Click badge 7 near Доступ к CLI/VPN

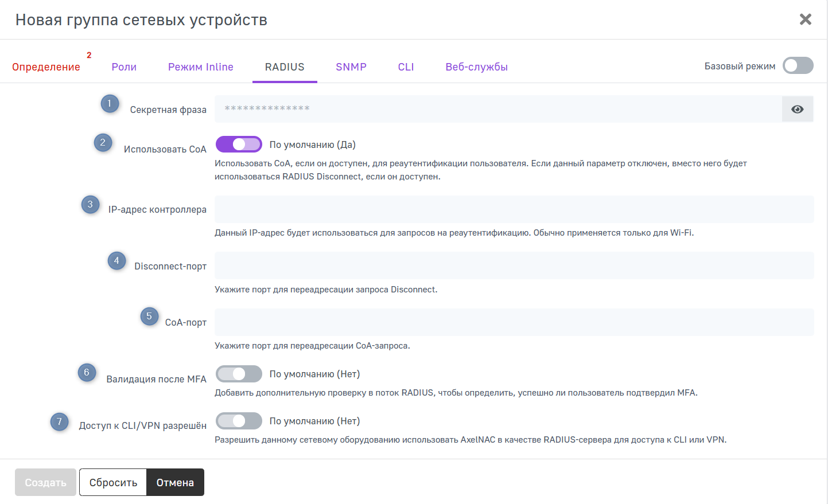pos(59,422)
